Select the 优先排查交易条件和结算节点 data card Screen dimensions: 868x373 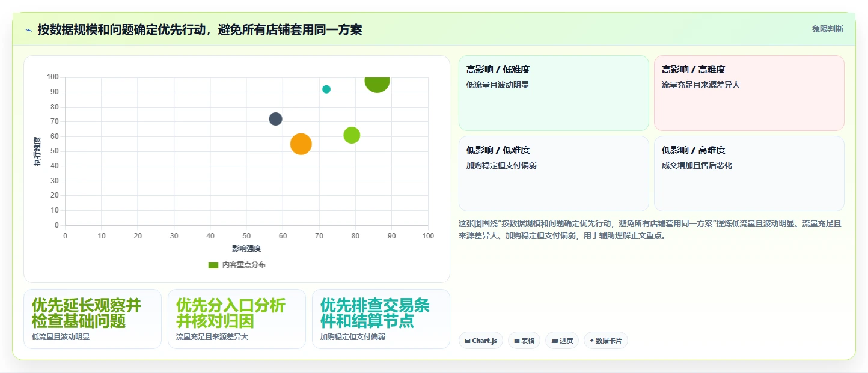click(x=381, y=319)
